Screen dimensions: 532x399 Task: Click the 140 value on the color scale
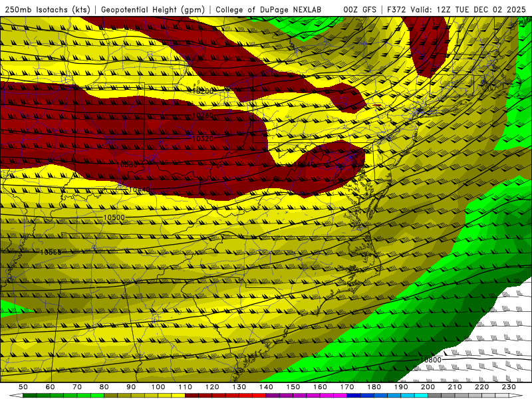pos(266,387)
